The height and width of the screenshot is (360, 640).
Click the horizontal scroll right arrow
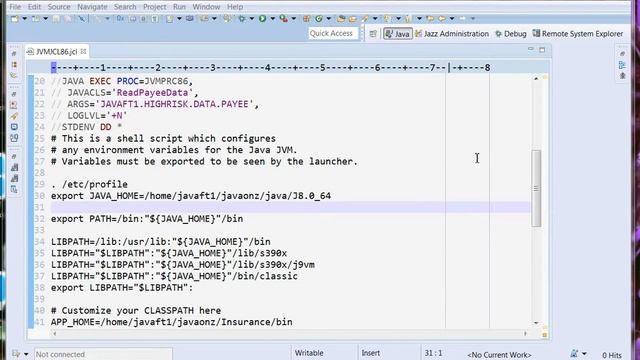(525, 333)
